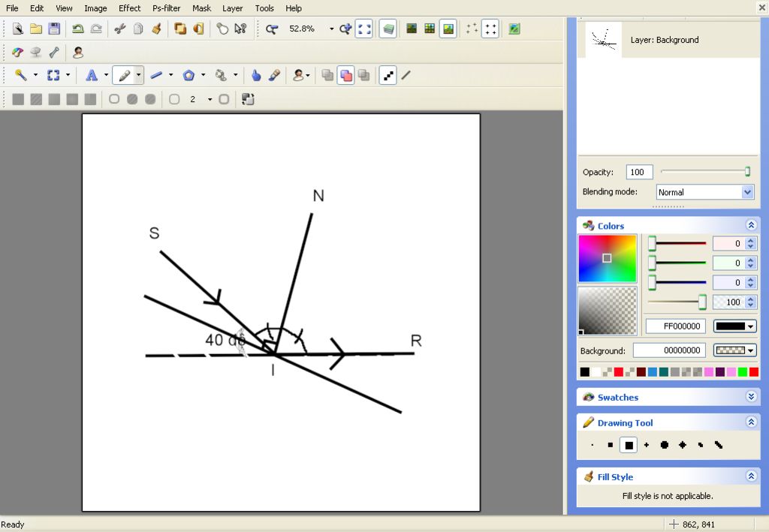Select the Background layer thumbnail
Viewport: 769px width, 532px height.
coord(604,40)
